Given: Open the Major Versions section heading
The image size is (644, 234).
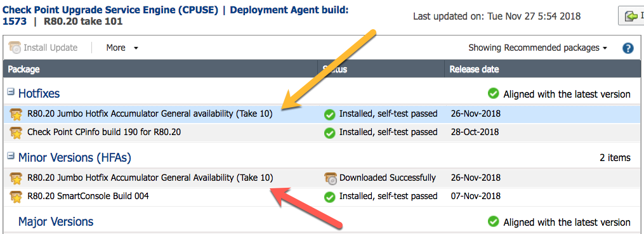Looking at the screenshot, I should click(56, 222).
